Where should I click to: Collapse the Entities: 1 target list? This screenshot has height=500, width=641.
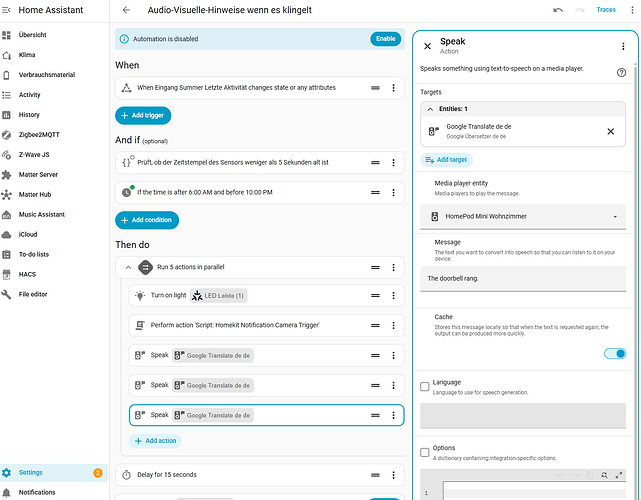pyautogui.click(x=430, y=109)
